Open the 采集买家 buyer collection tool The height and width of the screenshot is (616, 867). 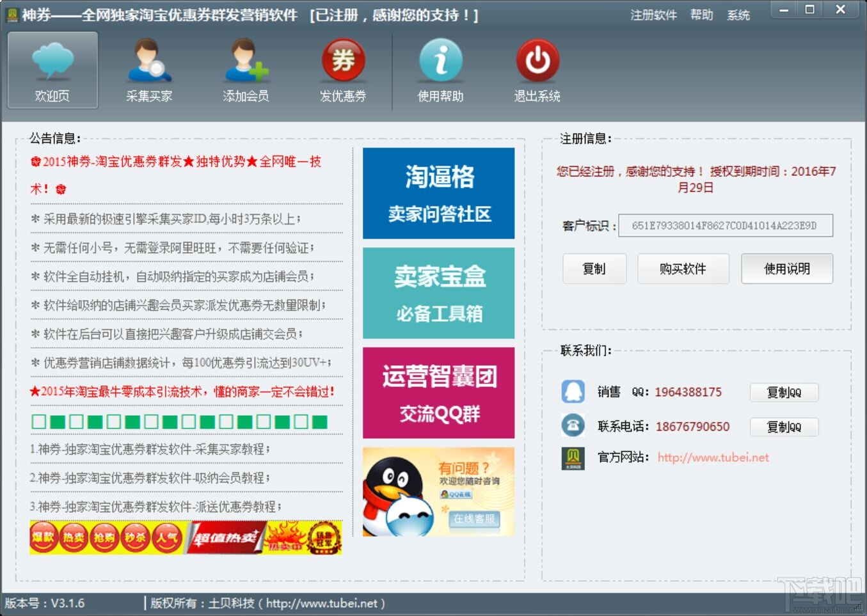149,70
